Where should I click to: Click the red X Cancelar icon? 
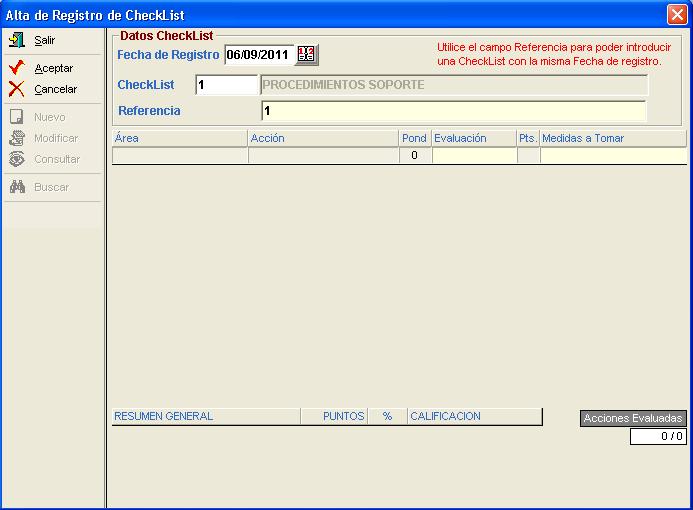click(x=17, y=89)
